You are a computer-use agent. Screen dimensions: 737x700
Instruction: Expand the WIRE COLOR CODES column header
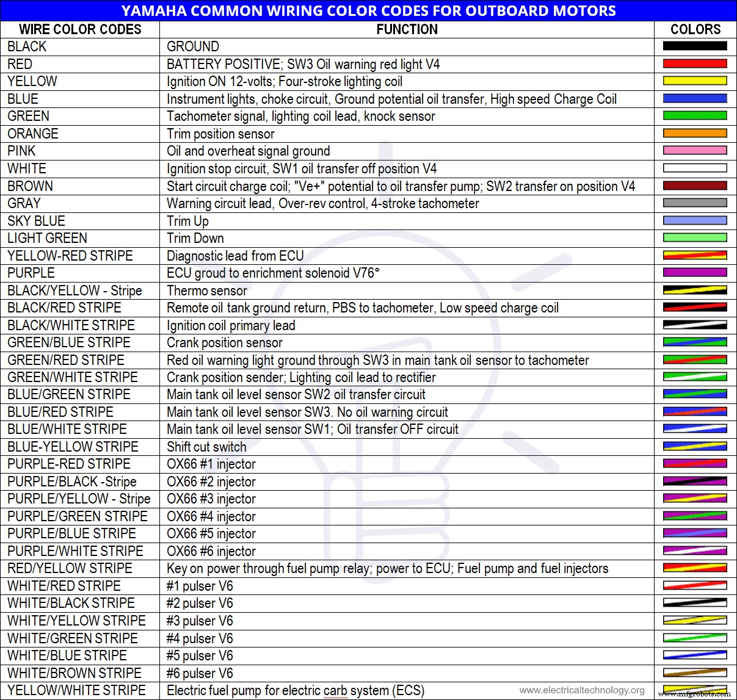(80, 29)
